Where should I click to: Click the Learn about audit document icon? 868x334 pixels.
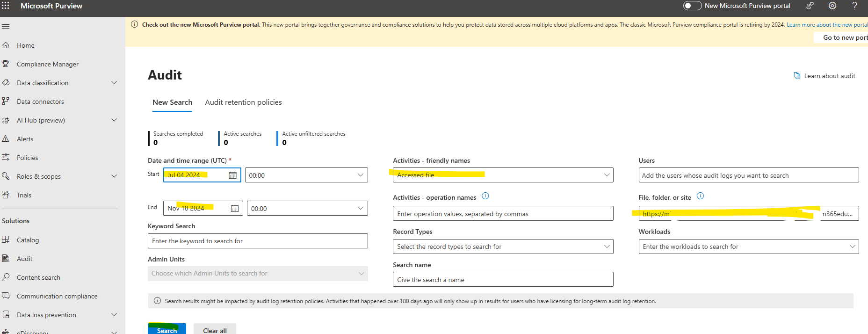pyautogui.click(x=797, y=76)
